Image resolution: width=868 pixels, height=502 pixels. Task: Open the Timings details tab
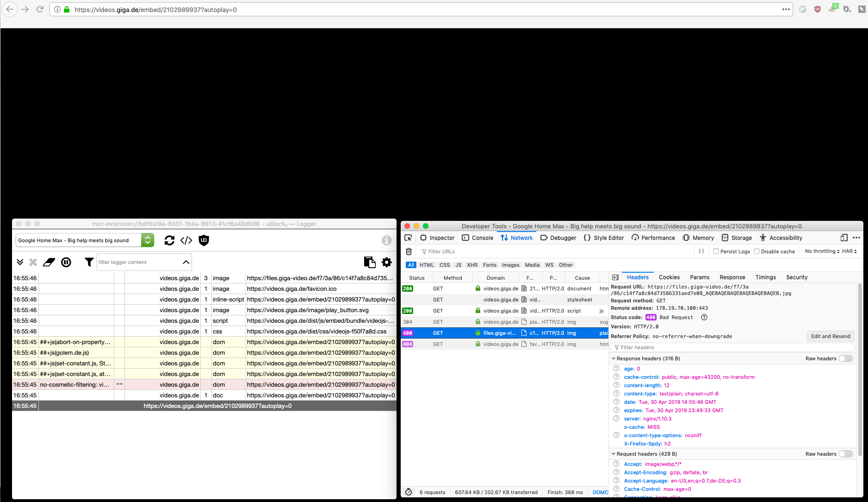pos(765,277)
